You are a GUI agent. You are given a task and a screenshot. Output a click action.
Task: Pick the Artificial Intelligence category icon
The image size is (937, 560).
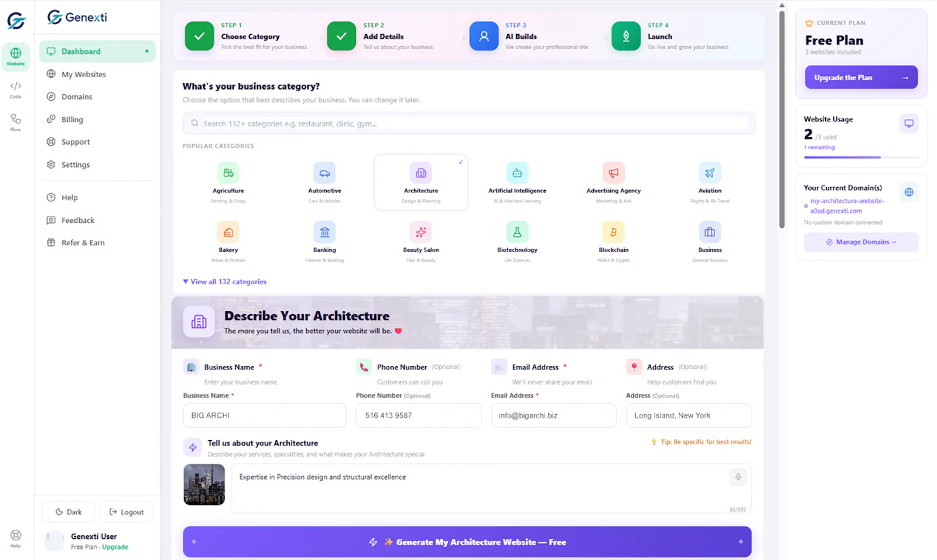(517, 173)
